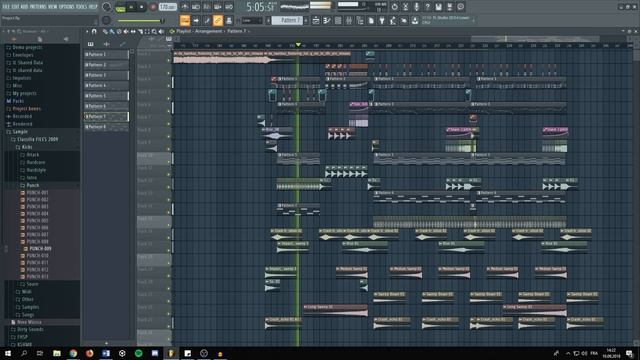Viewport: 640px width, 360px height.
Task: Select sample PUNCH-009
Action: click(x=38, y=248)
